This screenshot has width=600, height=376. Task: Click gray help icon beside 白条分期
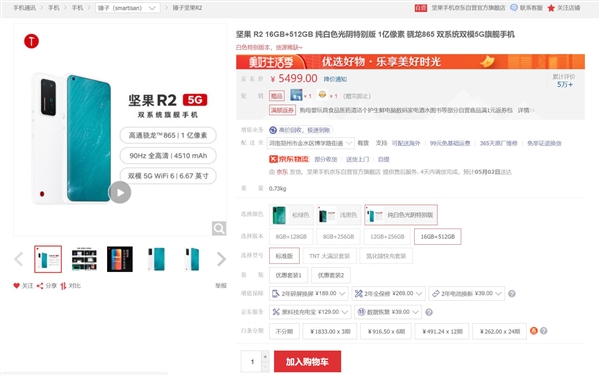tap(544, 331)
